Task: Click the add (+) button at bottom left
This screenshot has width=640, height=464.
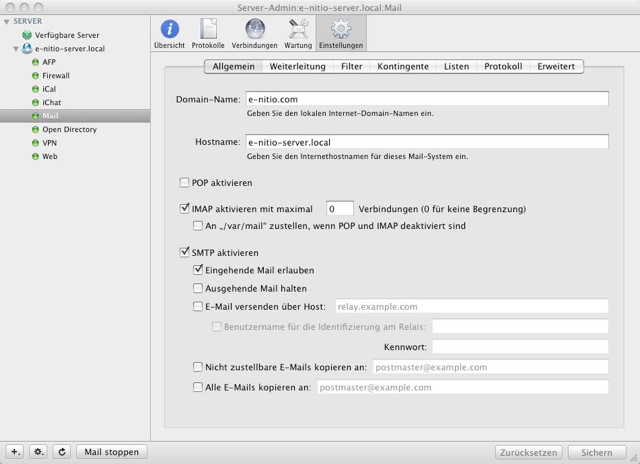Action: pyautogui.click(x=16, y=451)
